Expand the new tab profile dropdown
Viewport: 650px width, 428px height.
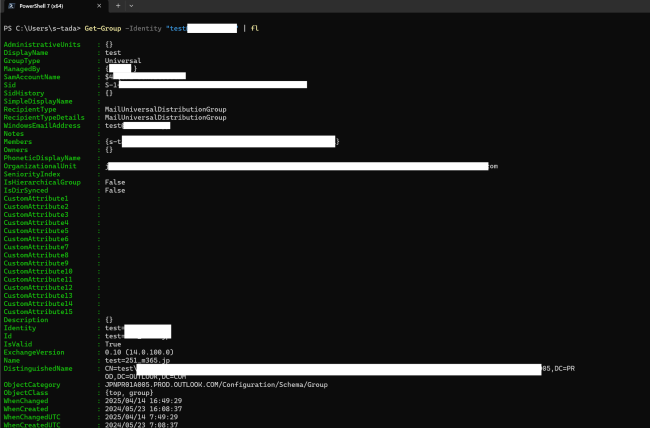point(133,6)
